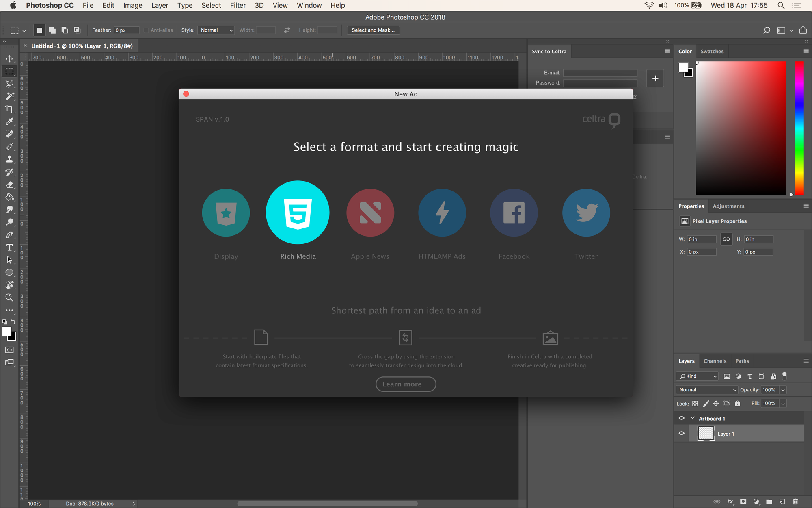Choose the Zoom tool
812x508 pixels.
9,297
